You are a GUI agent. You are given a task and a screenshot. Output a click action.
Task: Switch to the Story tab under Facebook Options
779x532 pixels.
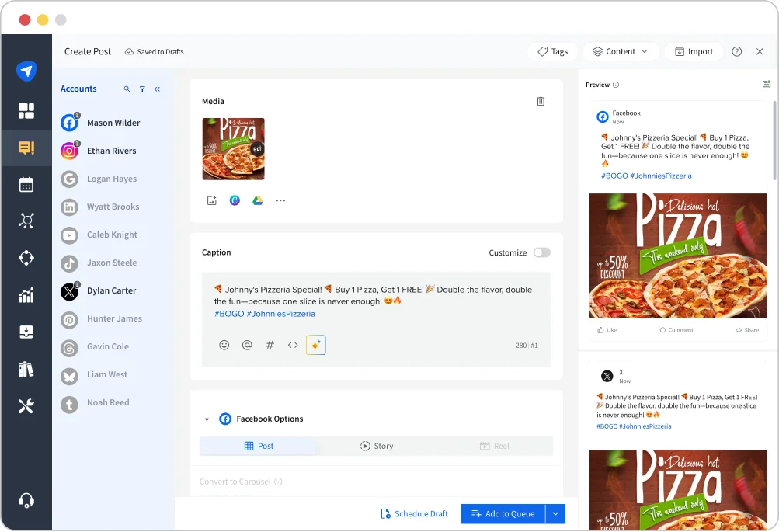376,446
